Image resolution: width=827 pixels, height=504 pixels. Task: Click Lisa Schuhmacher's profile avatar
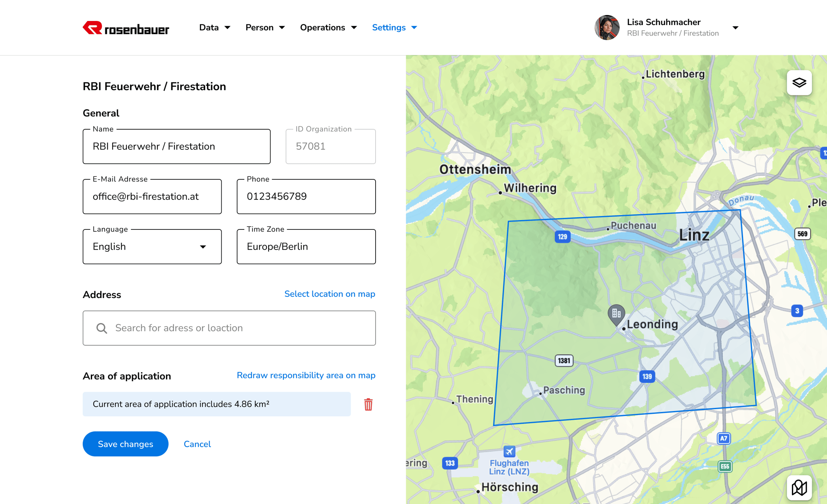pos(607,27)
